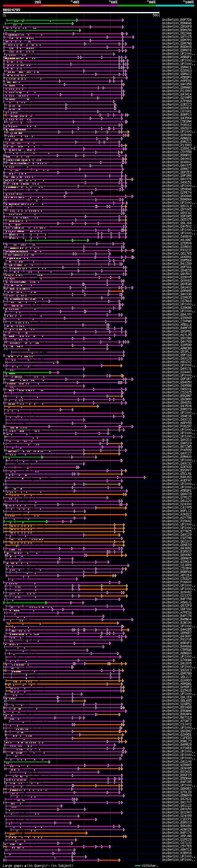The image size is (197, 868).
Task: Select the UniRef100_Q94ES8 label
Action: (177, 270)
